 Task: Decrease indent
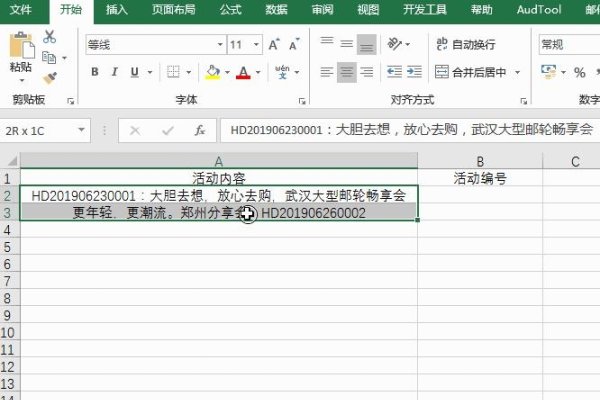pos(394,72)
